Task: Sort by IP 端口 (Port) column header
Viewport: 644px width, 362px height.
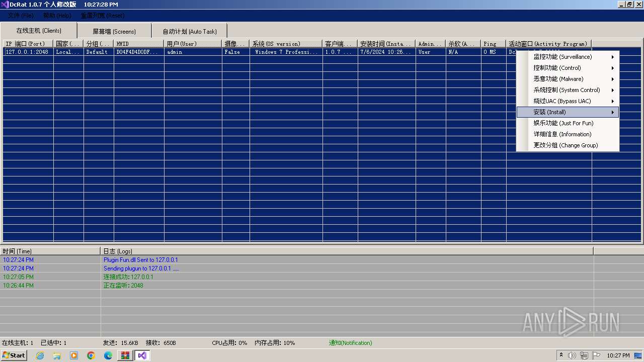Action: [x=28, y=44]
